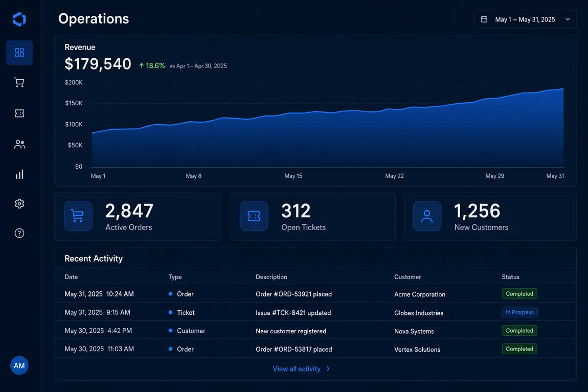Click the arrow next to View all activity

pos(328,369)
